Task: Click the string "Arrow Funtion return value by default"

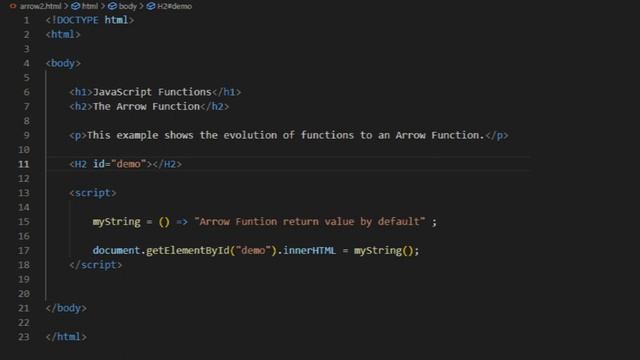Action: [310, 222]
